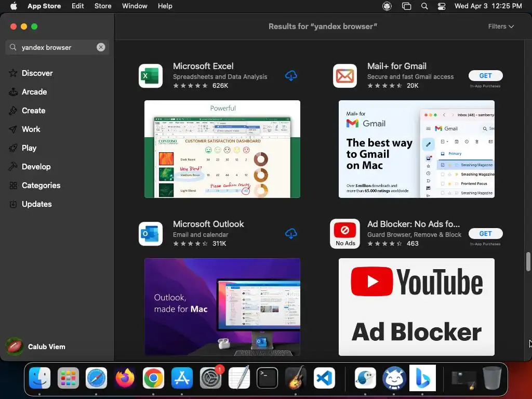Launch Visual Studio Code from the Dock
Screen dimensions: 532x399
pos(324,378)
